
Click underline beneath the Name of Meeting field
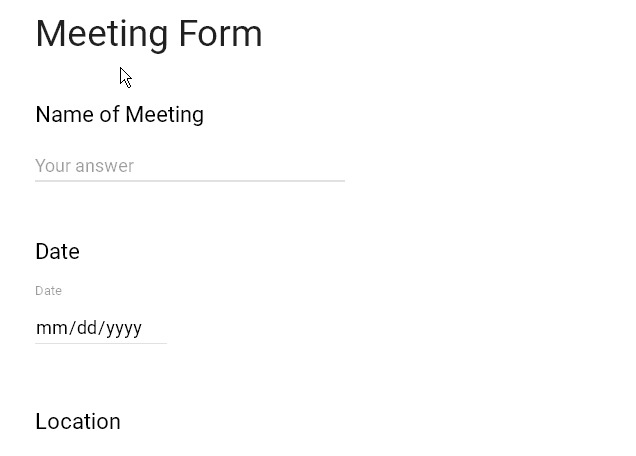click(x=189, y=181)
